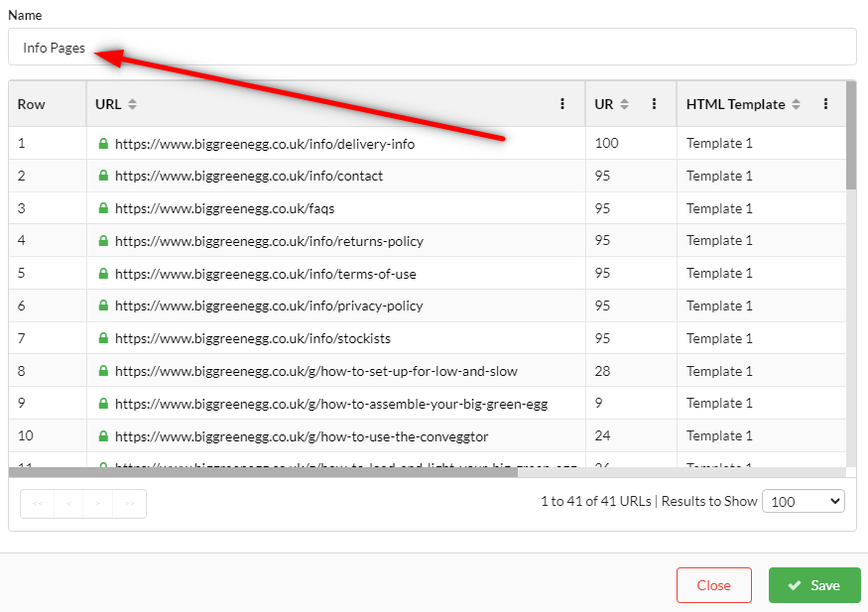Screen dimensions: 868x612
Task: Select the biggreenegg.co.uk/faqs URL text
Action: pyautogui.click(x=225, y=208)
